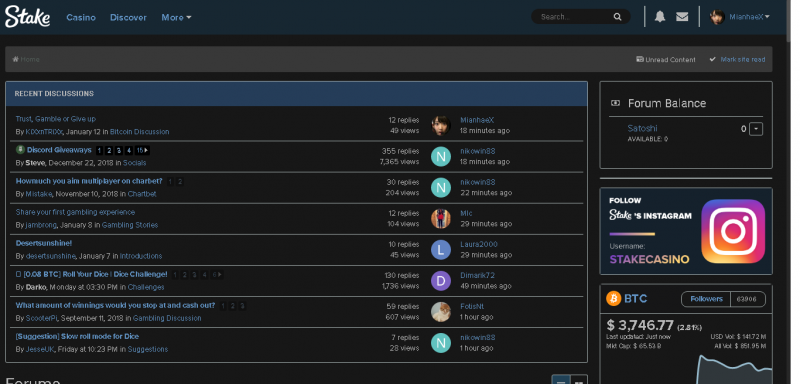Click the STAKECASINO Instagram banner
Image resolution: width=800 pixels, height=384 pixels.
686,231
